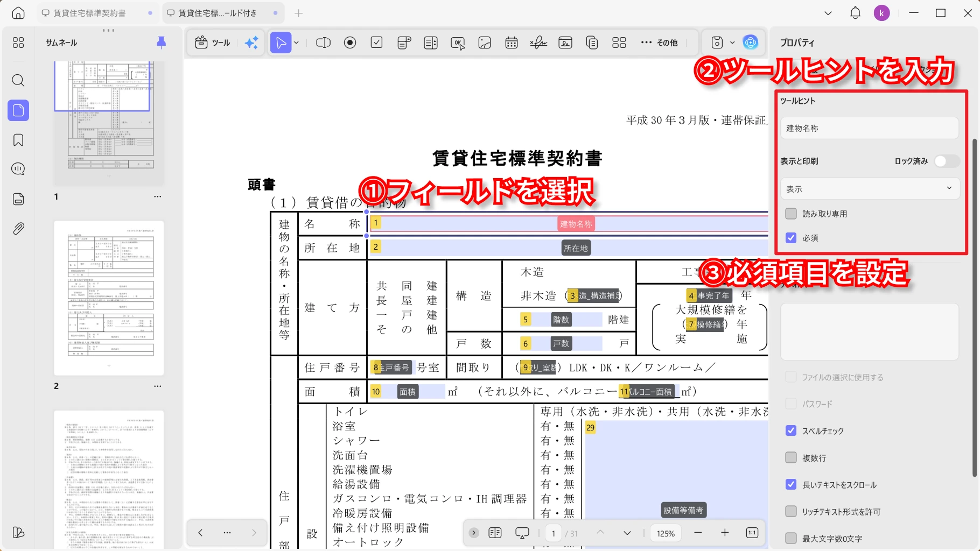The width and height of the screenshot is (980, 551).
Task: Enable the 複数行 checkbox
Action: point(791,457)
